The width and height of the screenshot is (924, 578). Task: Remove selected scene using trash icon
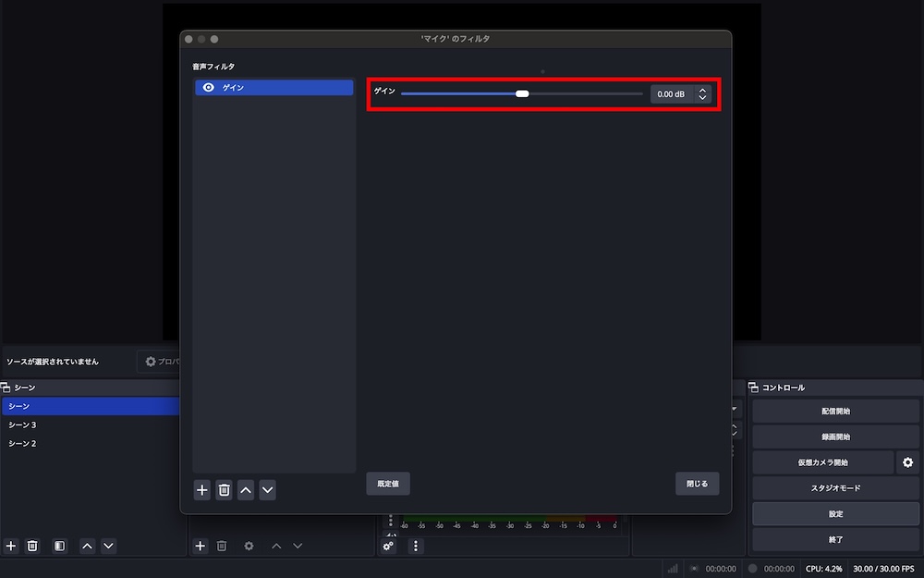tap(32, 547)
